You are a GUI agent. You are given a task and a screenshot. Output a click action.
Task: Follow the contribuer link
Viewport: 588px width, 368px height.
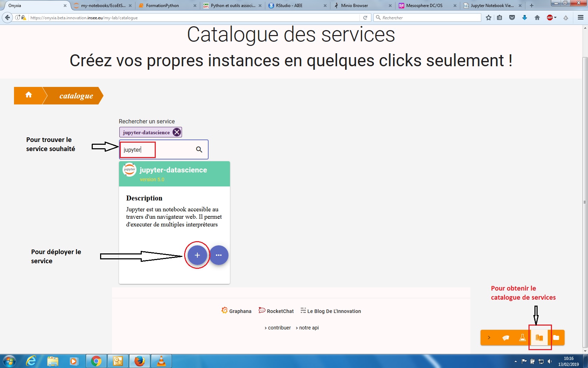coord(278,328)
